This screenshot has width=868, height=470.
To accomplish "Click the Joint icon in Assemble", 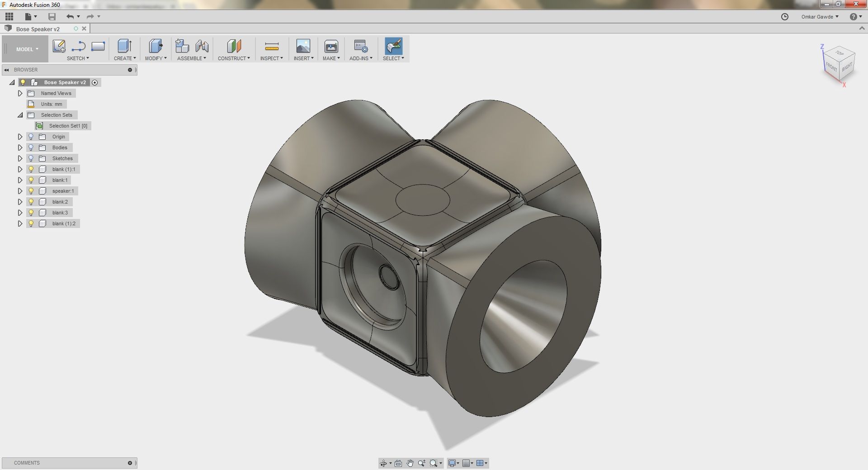I will (x=202, y=46).
